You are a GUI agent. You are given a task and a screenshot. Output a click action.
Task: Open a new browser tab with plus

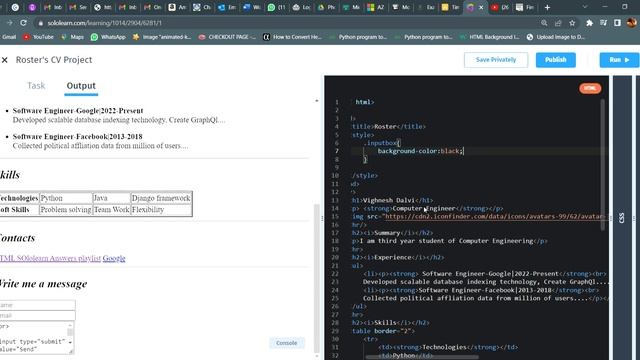[547, 7]
